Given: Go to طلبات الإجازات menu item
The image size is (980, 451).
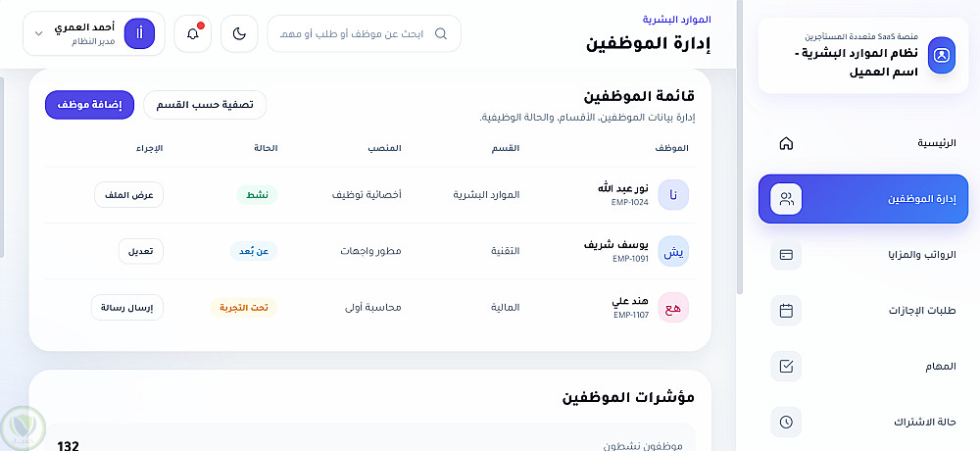Looking at the screenshot, I should tap(919, 311).
